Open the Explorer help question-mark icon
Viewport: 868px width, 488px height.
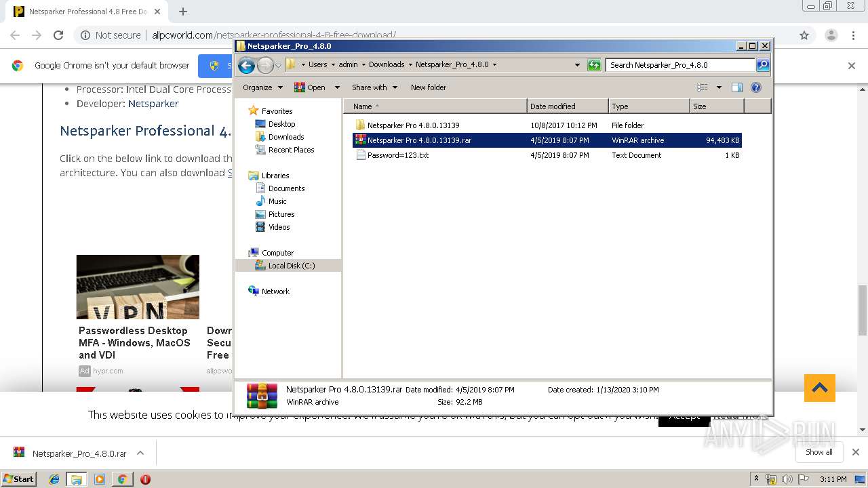(756, 87)
